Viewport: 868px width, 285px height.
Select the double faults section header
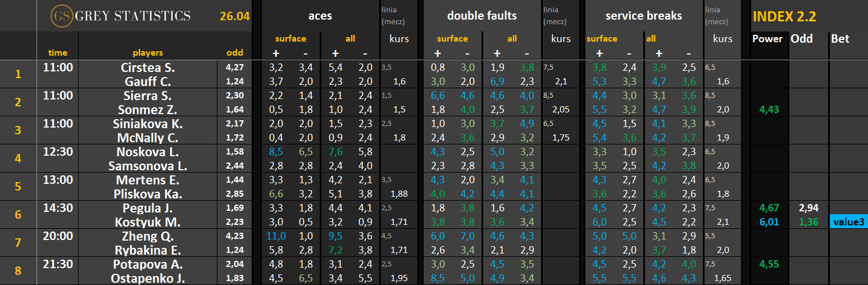[x=481, y=16]
